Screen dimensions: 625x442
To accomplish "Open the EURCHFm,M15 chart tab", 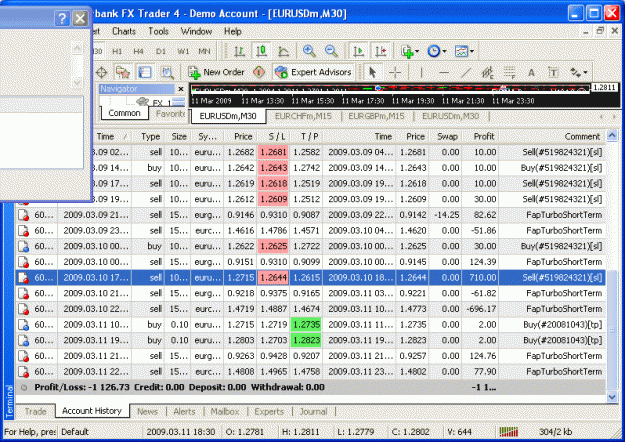I will 303,116.
